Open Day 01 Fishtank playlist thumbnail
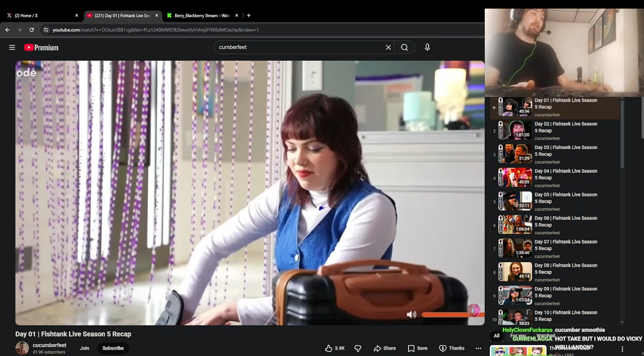The image size is (644, 356). (515, 107)
